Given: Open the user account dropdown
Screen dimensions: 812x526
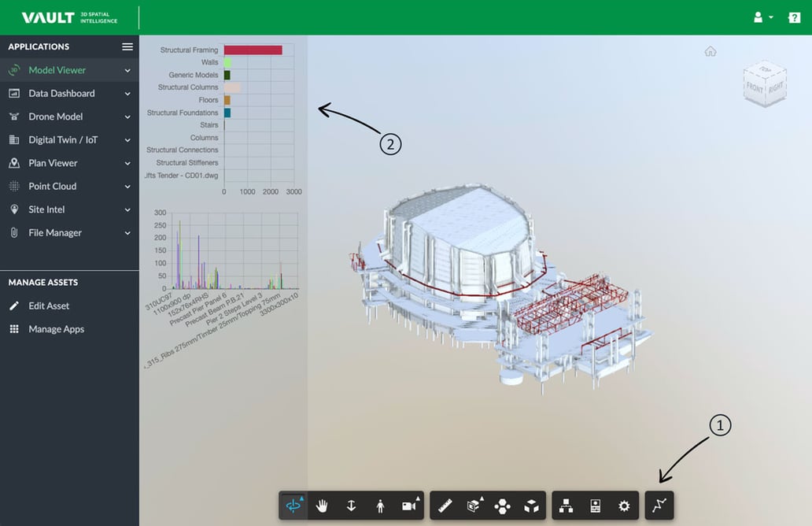Looking at the screenshot, I should point(763,17).
